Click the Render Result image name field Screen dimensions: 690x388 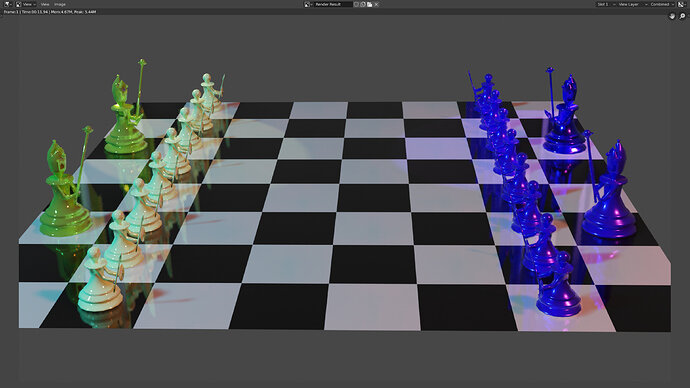coord(333,4)
